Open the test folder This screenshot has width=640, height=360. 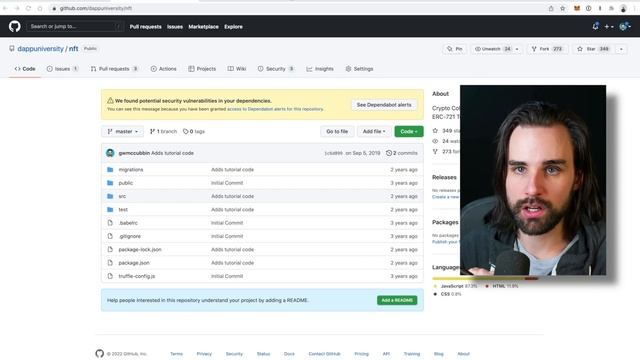123,209
